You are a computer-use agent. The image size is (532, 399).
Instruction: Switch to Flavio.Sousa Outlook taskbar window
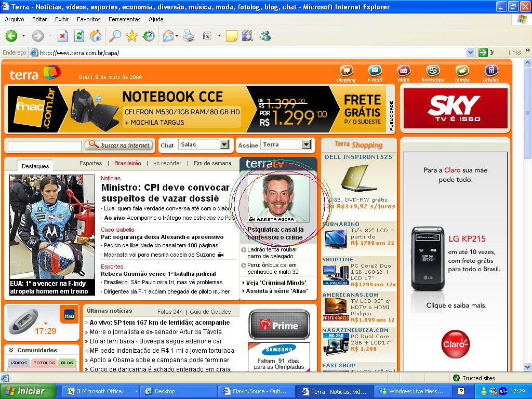tap(256, 391)
